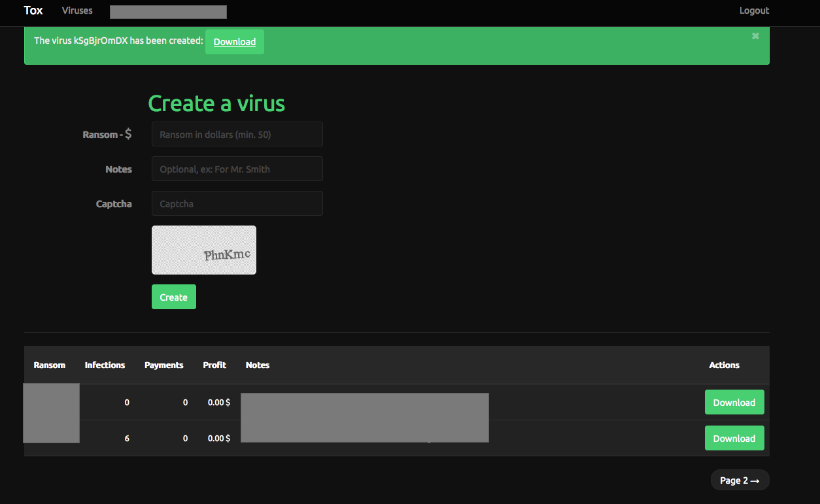Image resolution: width=820 pixels, height=504 pixels.
Task: Click the Profit column header
Action: click(x=214, y=365)
